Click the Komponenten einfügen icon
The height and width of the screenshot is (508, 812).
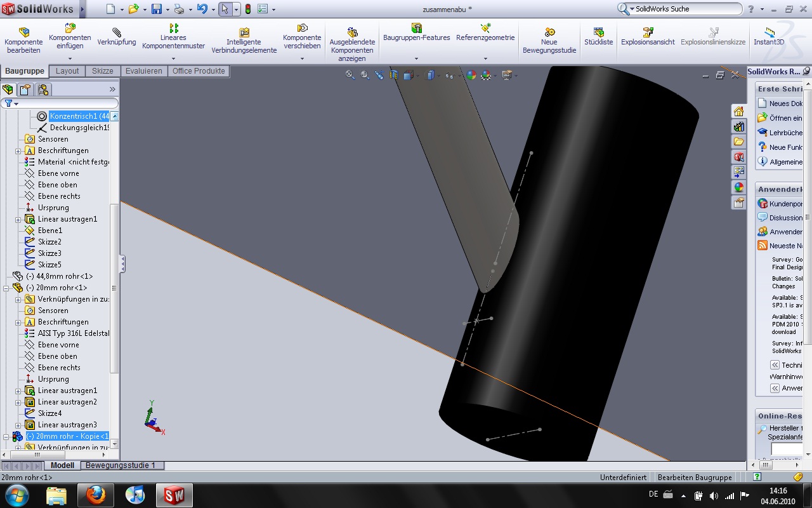pos(70,28)
